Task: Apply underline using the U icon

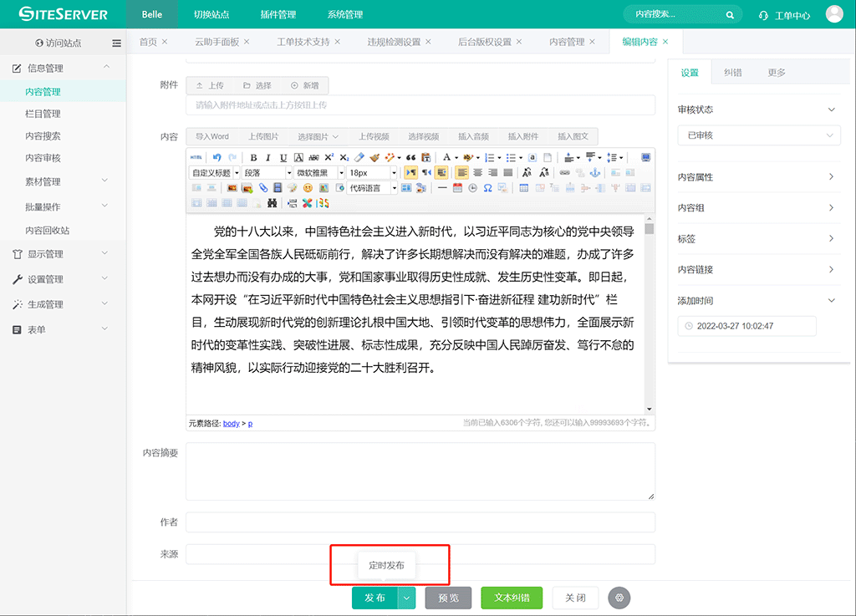Action: coord(283,157)
